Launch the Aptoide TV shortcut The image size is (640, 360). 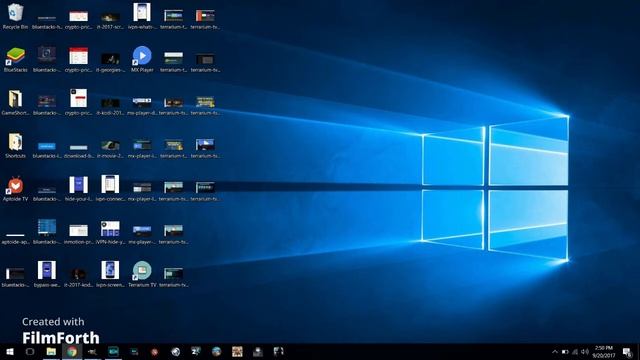tap(16, 189)
